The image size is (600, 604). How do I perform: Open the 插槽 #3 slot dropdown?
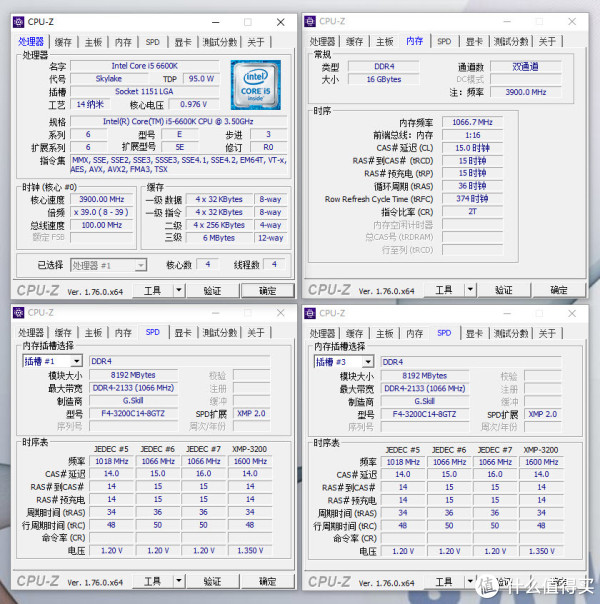click(x=344, y=362)
